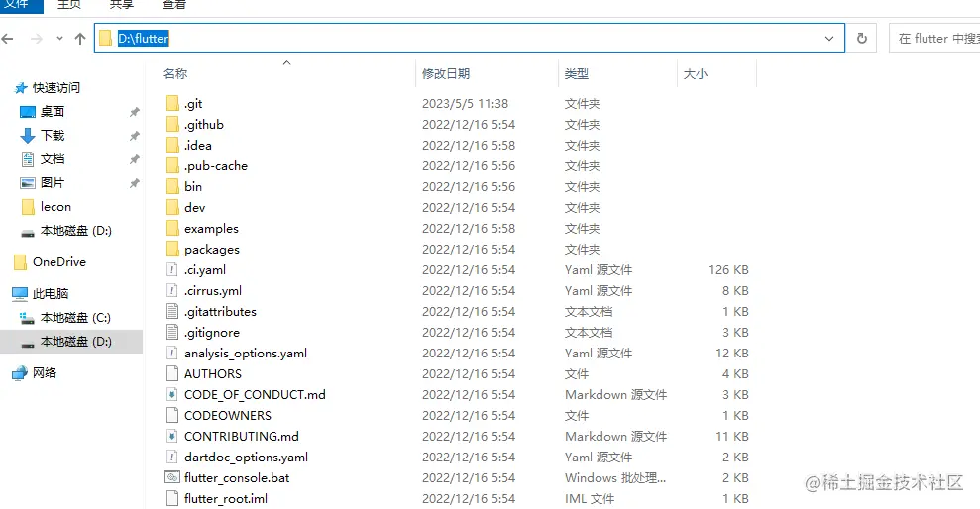Viewport: 980px width, 509px height.
Task: Click the .github folder icon
Action: tap(172, 125)
